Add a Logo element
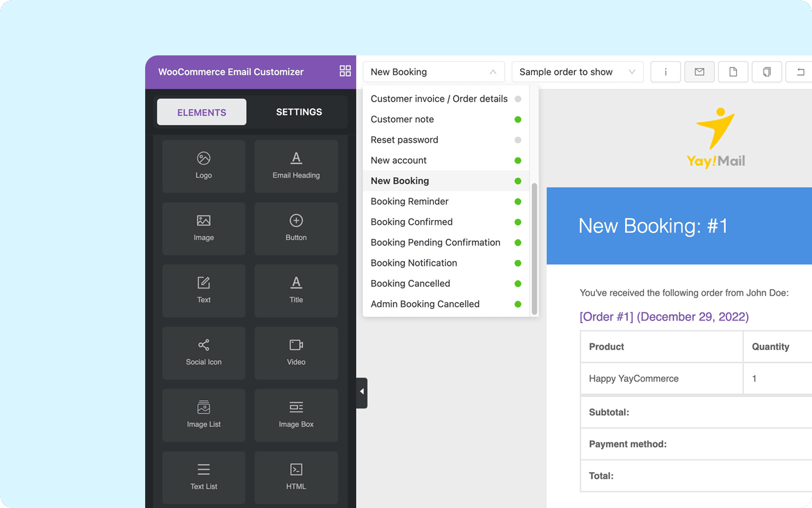Screen dimensions: 812x508 (204, 166)
